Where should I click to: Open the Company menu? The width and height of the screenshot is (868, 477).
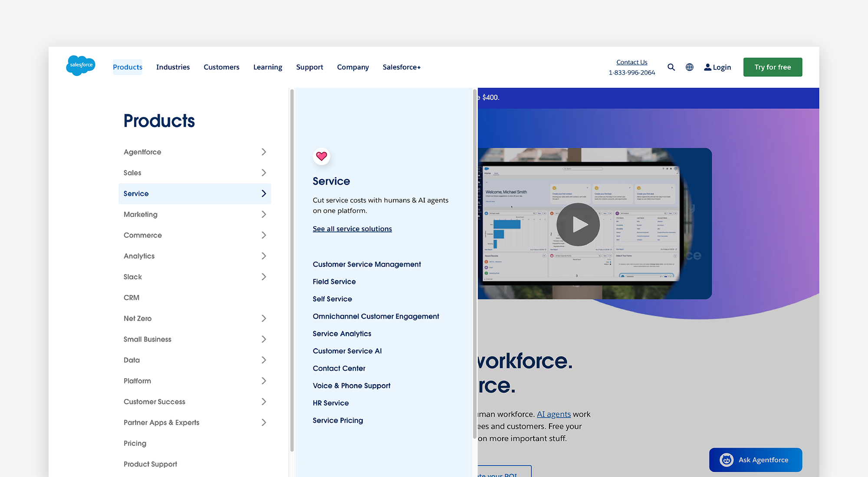(353, 67)
